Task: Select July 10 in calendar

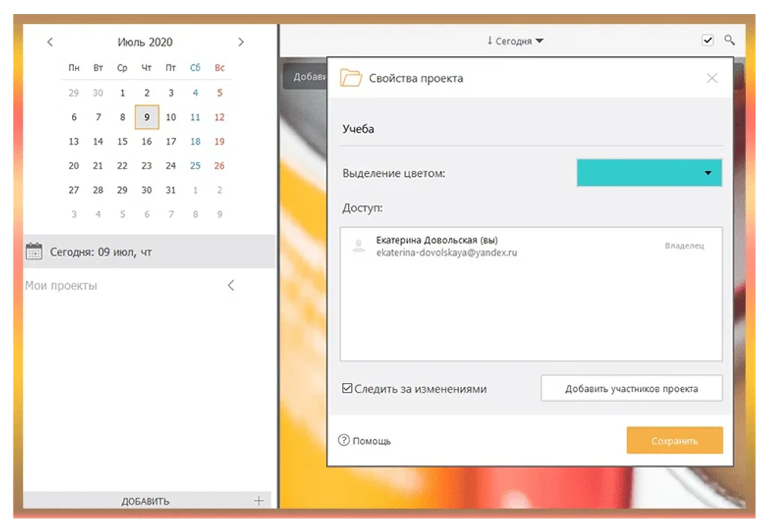Action: (x=170, y=118)
